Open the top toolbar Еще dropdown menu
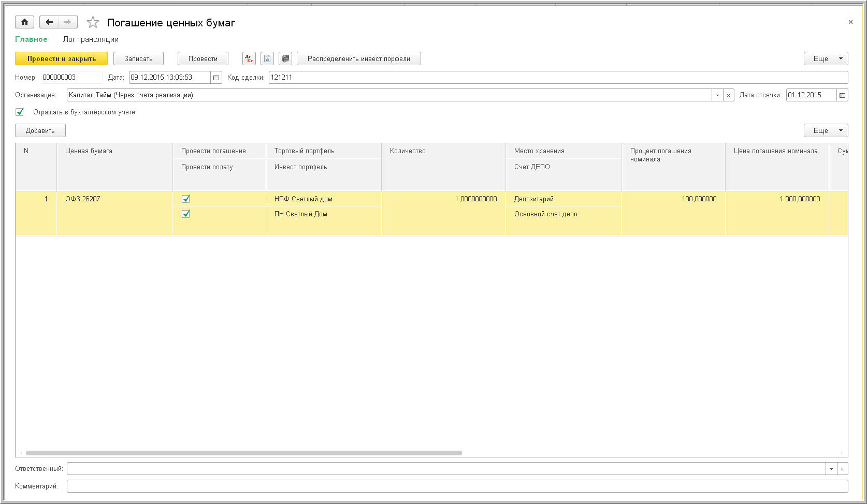This screenshot has height=504, width=867. [x=826, y=59]
